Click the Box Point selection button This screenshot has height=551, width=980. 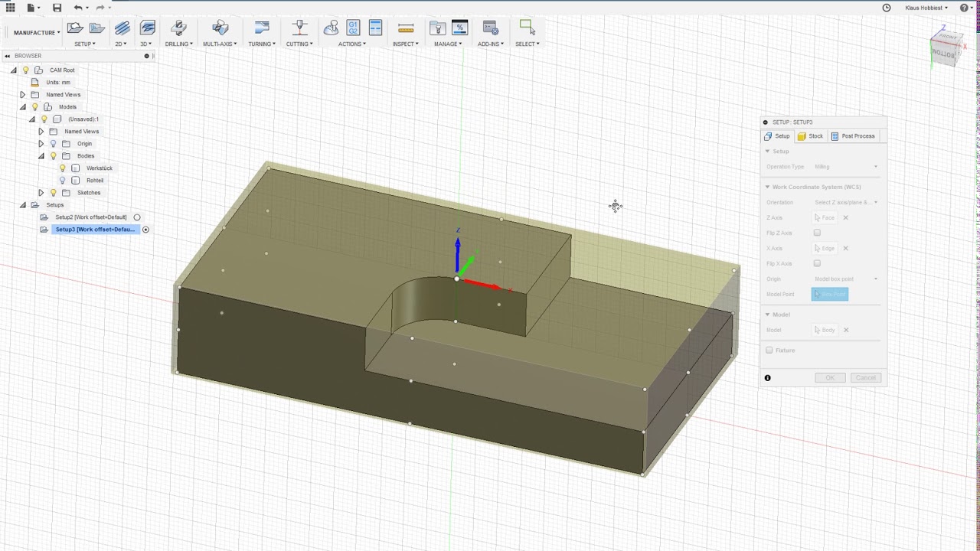(x=830, y=295)
